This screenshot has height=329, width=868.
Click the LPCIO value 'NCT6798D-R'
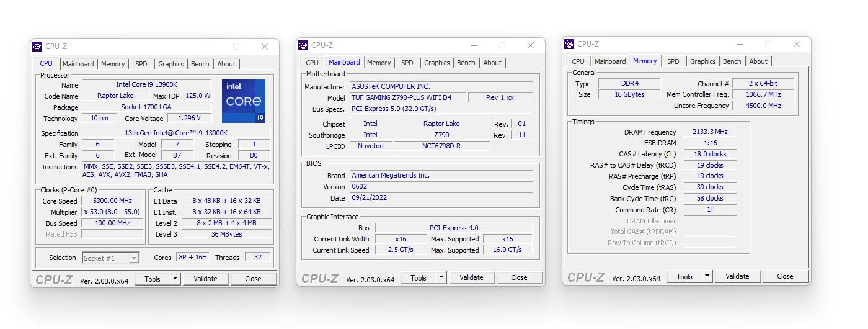click(441, 146)
